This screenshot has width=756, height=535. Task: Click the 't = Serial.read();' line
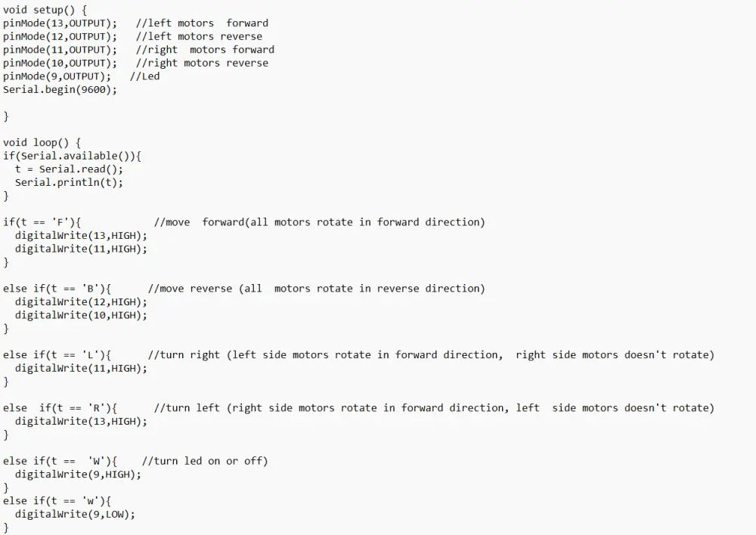[x=69, y=169]
